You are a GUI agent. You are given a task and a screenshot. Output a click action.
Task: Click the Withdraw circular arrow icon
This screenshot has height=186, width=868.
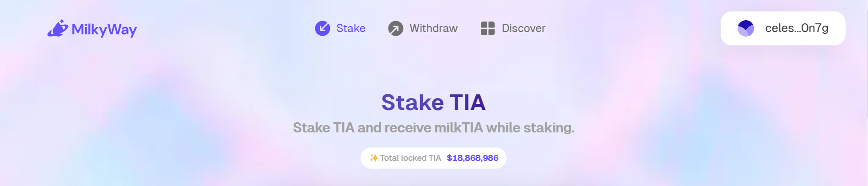396,28
